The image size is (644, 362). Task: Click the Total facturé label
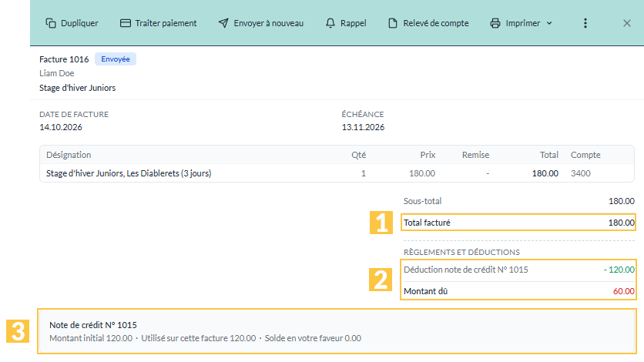click(x=427, y=223)
